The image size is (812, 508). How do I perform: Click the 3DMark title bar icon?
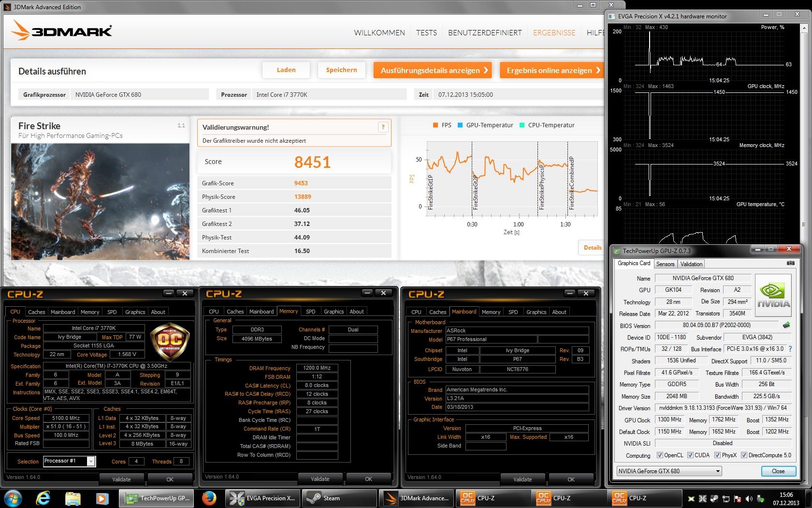tap(7, 7)
